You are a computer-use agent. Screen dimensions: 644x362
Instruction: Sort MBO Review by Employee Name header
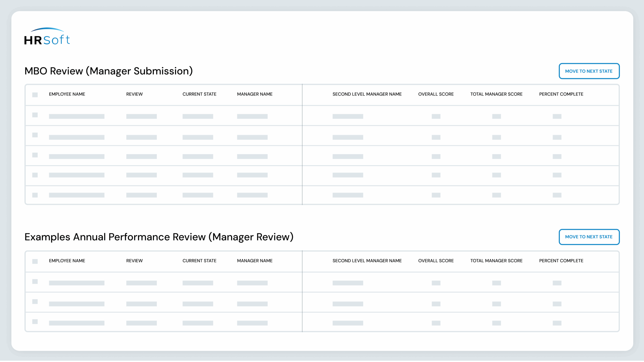[67, 94]
